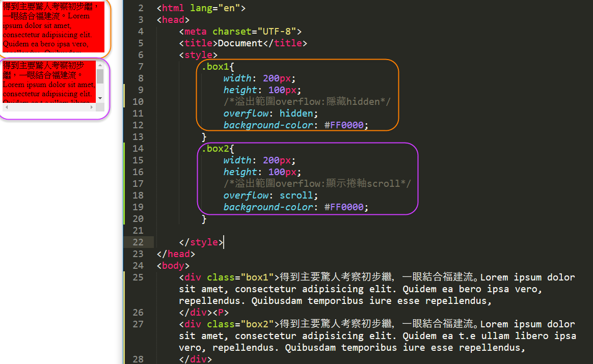593x364 pixels.
Task: Click line number 25 in the editor gutter
Action: [138, 277]
